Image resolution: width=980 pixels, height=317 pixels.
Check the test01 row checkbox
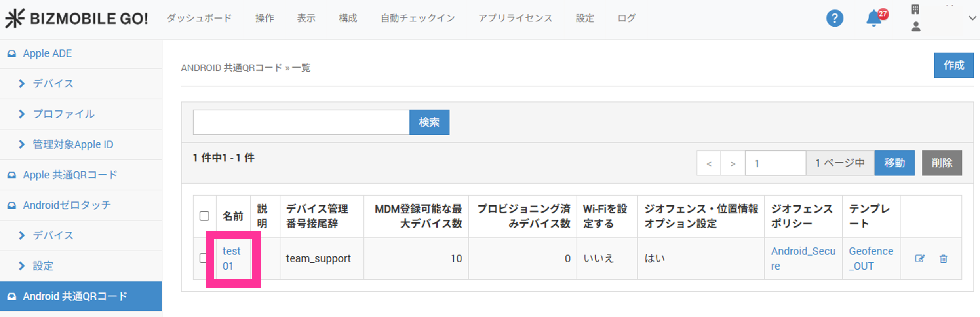coord(203,258)
